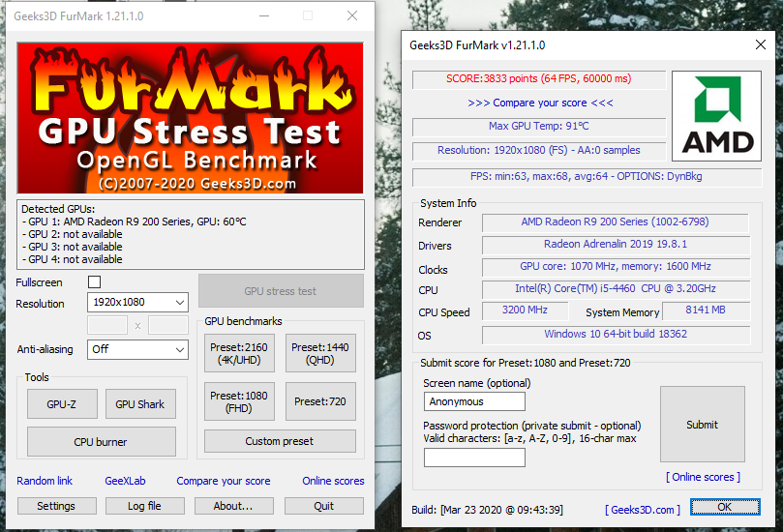Click the GPU core: 1070 MHz clocks field
The width and height of the screenshot is (783, 532).
[x=616, y=267]
